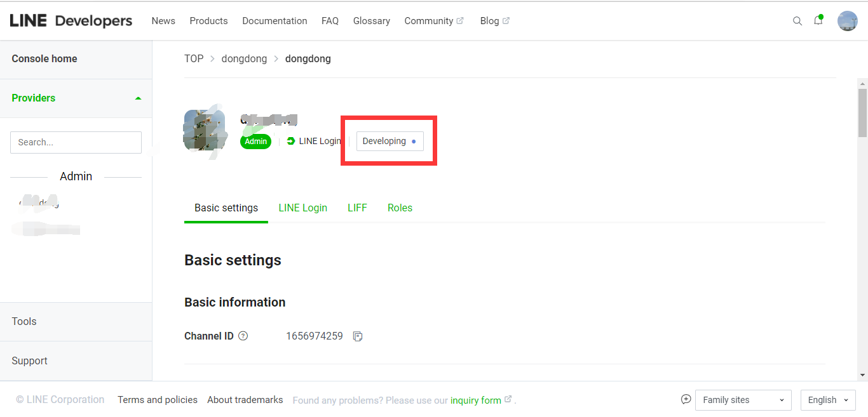Screen dimensions: 868x417
Task: Open the Blog external link
Action: [x=495, y=21]
